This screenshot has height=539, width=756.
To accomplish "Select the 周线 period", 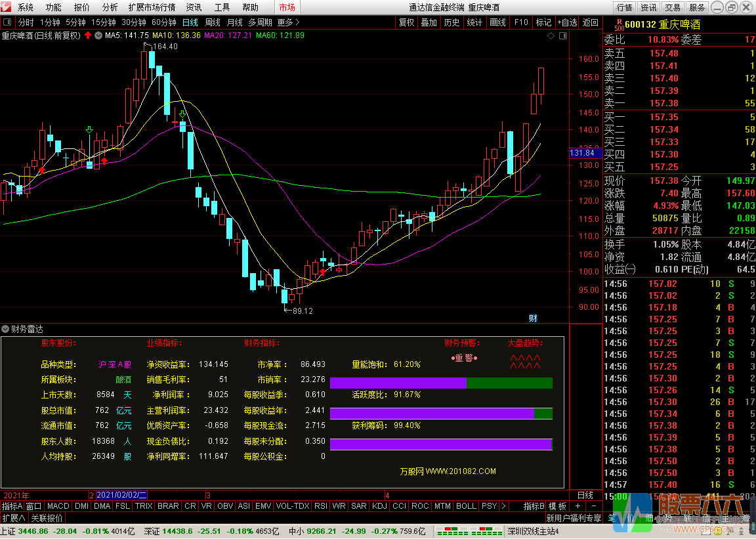I will (x=212, y=22).
